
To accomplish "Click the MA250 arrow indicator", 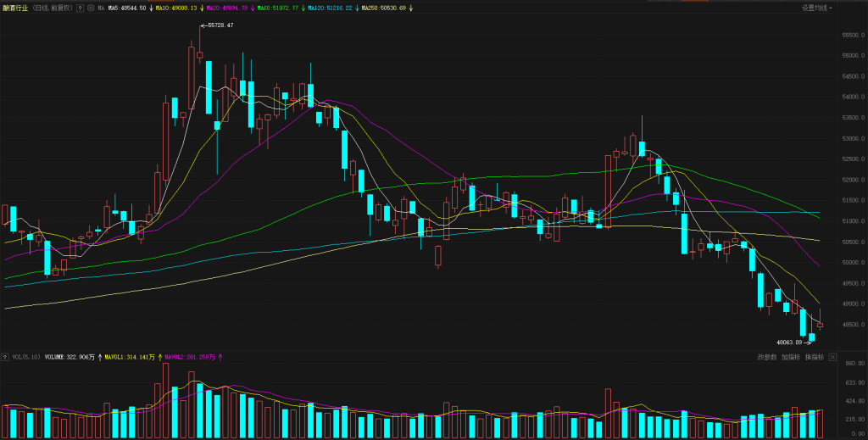I will click(413, 8).
